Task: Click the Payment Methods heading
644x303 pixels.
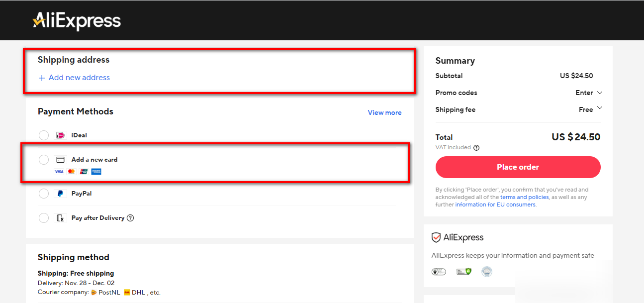Action: (76, 111)
